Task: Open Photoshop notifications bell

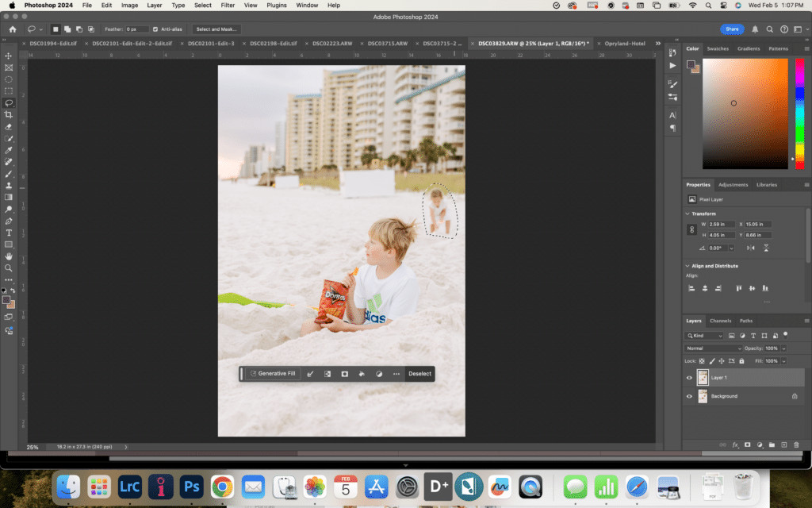Action: pyautogui.click(x=755, y=29)
